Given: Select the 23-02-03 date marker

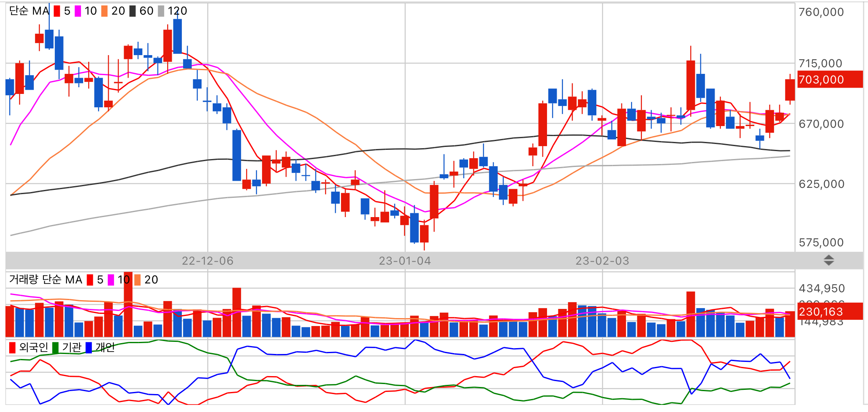Looking at the screenshot, I should [x=602, y=261].
